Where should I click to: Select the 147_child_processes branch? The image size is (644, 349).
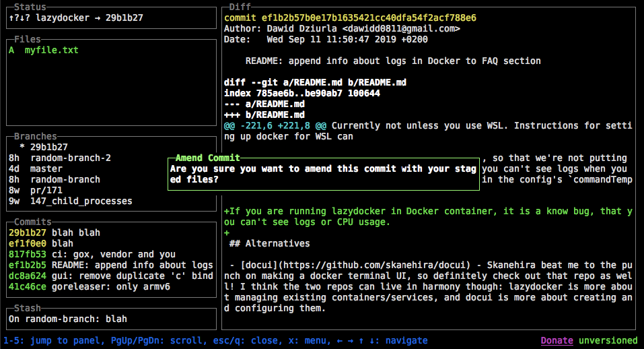click(x=111, y=201)
